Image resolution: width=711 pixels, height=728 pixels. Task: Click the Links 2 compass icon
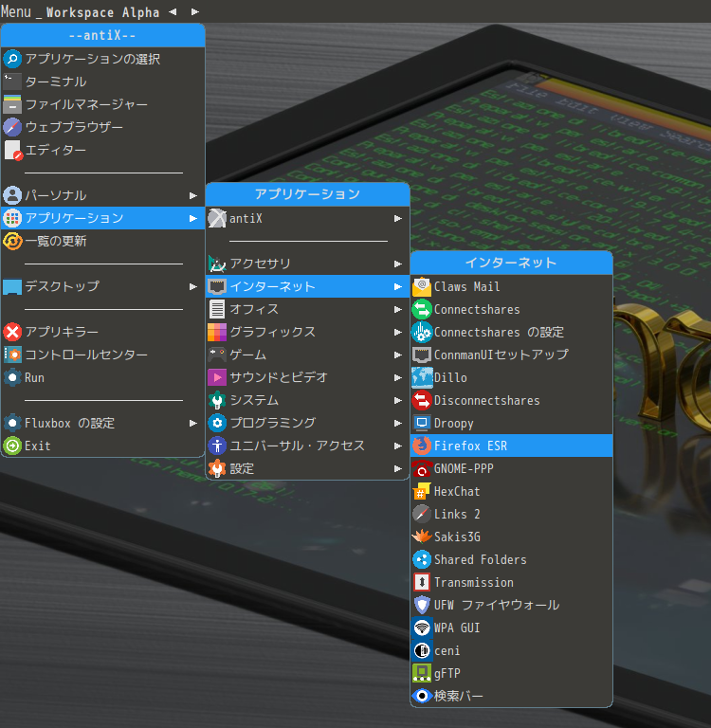(422, 514)
